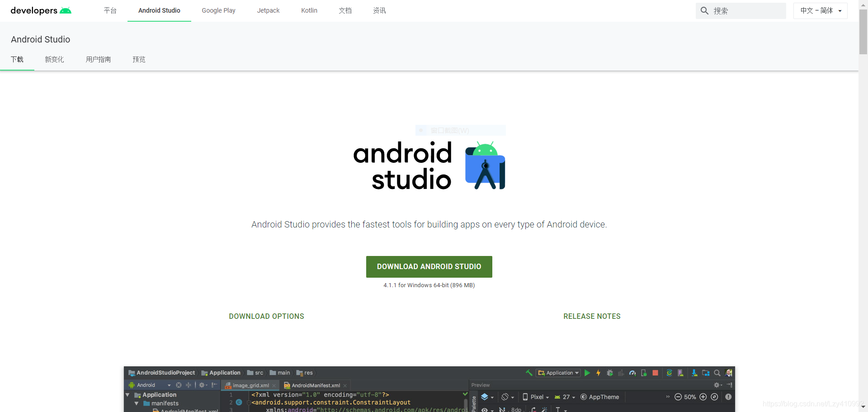
Task: Click the warning exclamation icon in Preview
Action: point(728,397)
